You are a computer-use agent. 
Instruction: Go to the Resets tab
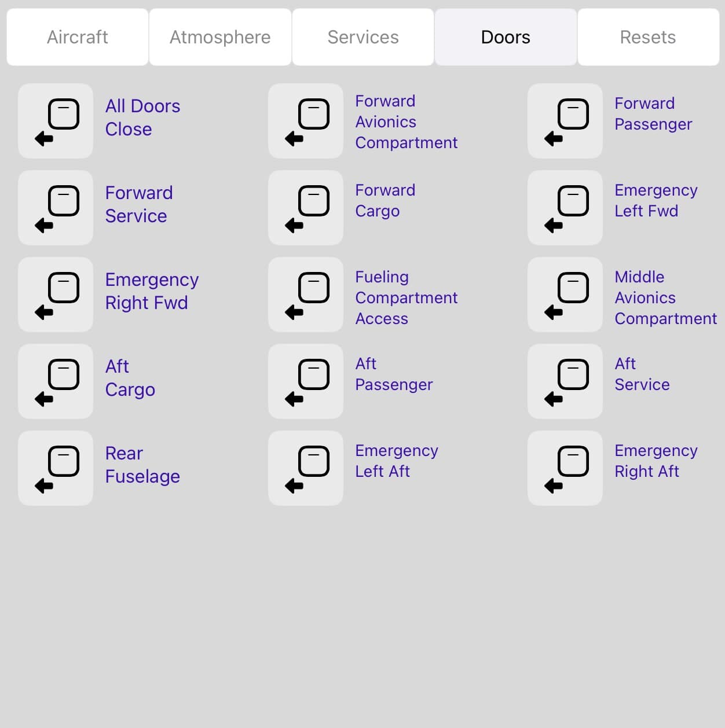[x=648, y=37]
